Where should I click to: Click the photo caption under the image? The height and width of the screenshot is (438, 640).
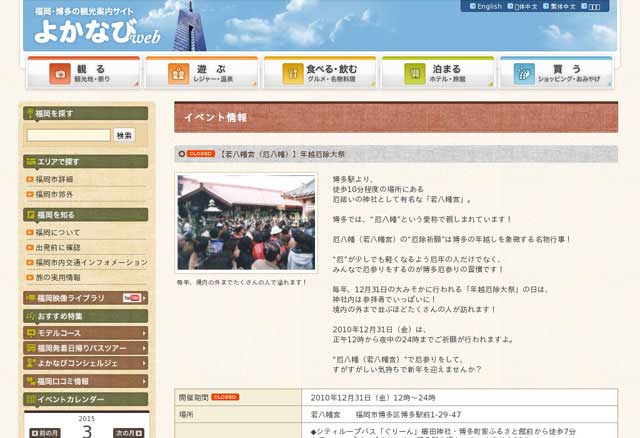coord(242,282)
